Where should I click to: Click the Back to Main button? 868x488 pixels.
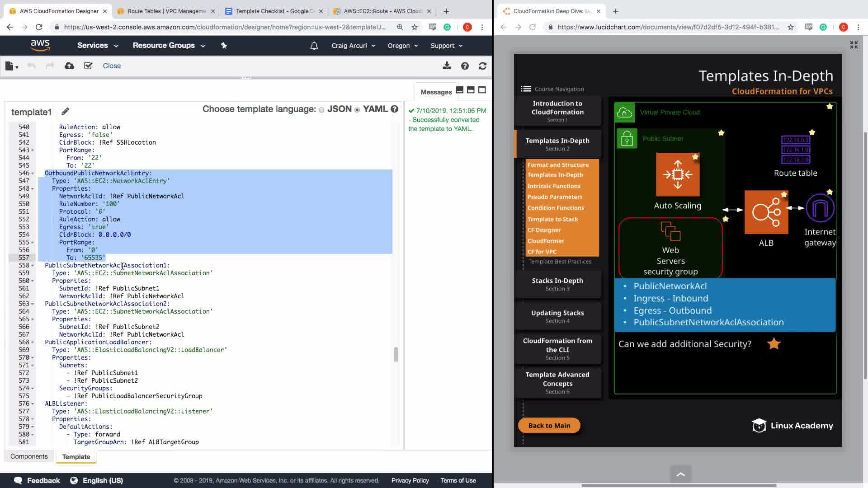click(x=549, y=426)
